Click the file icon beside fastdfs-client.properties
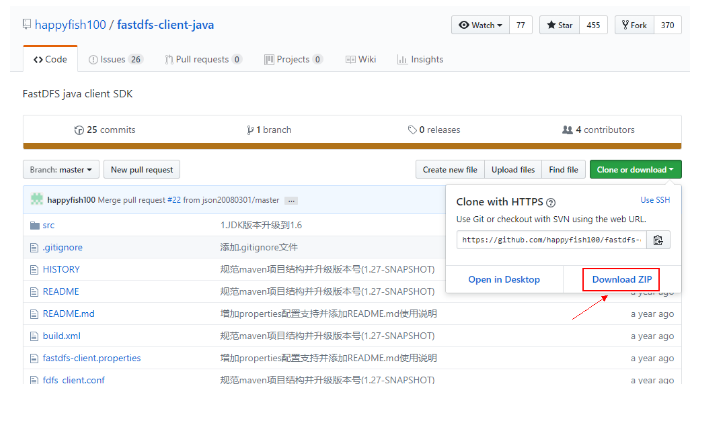The height and width of the screenshot is (428, 705). (x=34, y=358)
